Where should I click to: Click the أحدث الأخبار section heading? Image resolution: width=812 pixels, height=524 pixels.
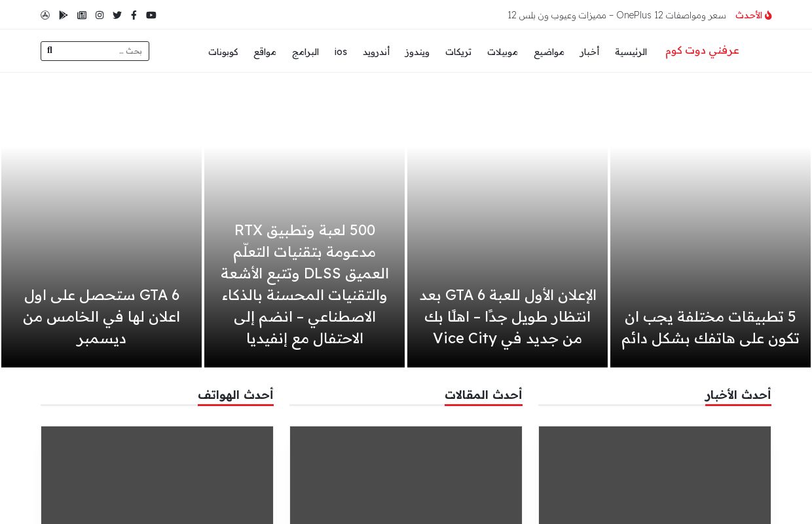[x=738, y=395]
